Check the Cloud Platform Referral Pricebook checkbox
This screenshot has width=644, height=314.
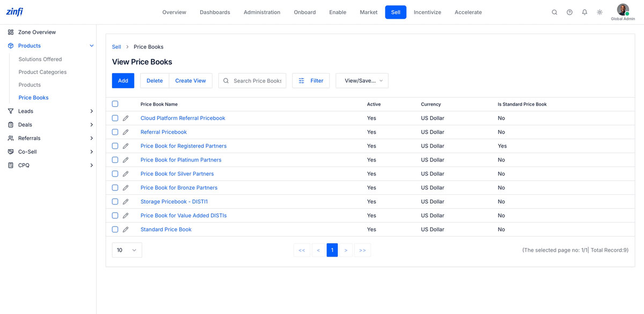click(115, 118)
